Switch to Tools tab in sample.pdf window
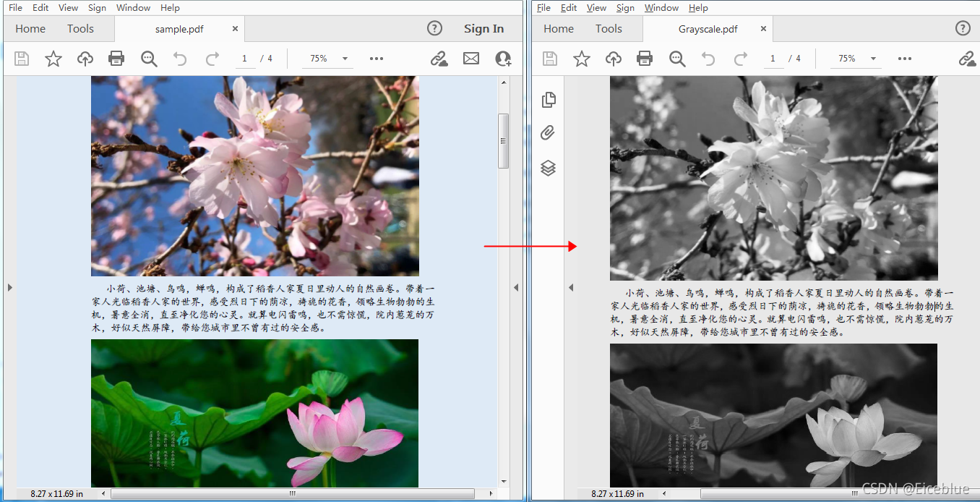The image size is (980, 502). [x=80, y=29]
